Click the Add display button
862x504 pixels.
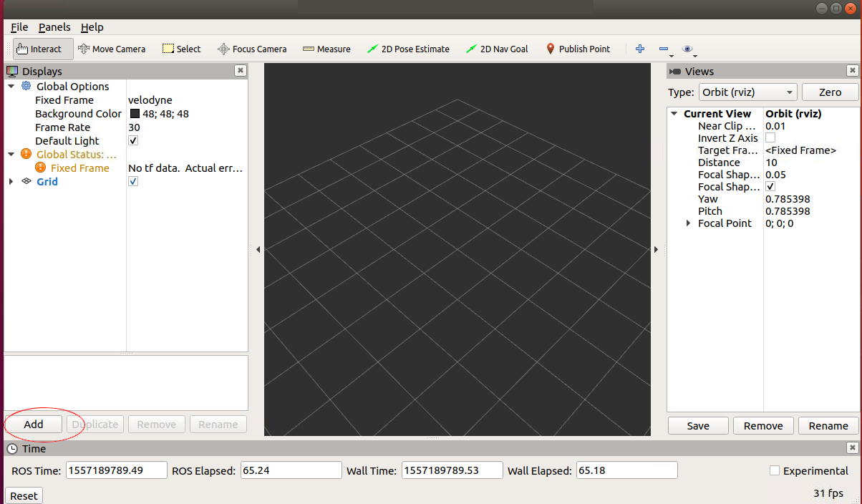[x=33, y=424]
